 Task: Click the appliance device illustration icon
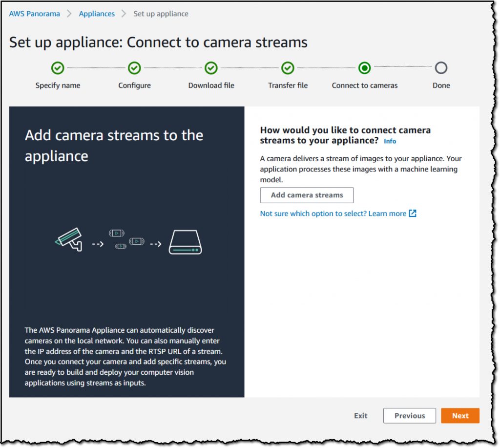pos(185,242)
